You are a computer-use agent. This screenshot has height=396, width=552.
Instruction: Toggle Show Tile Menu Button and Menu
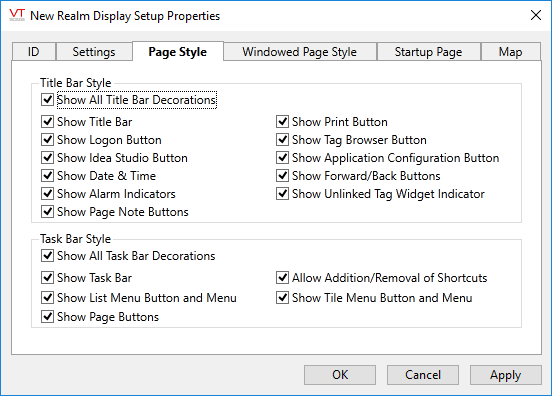(x=282, y=297)
